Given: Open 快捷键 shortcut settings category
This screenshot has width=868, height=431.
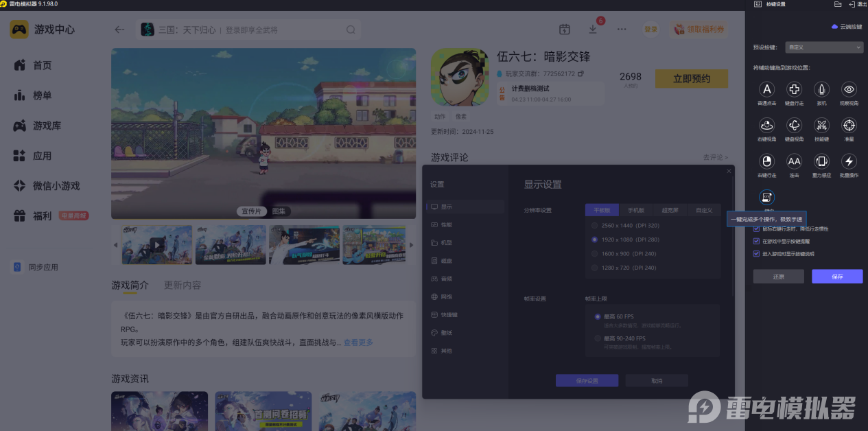Looking at the screenshot, I should click(x=465, y=314).
